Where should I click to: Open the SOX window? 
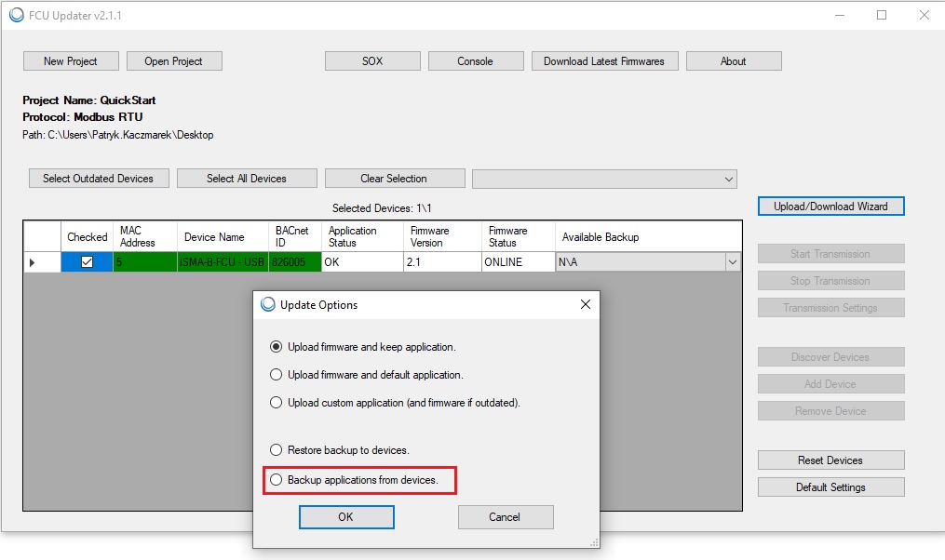point(372,61)
